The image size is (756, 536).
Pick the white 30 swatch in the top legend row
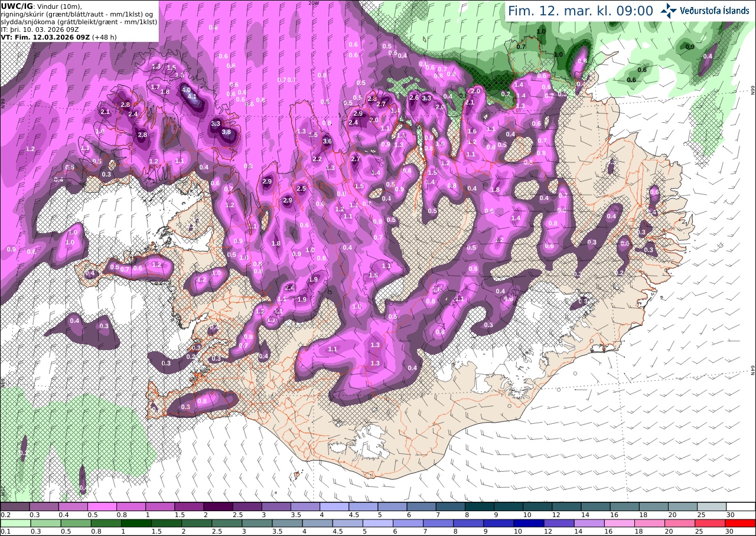coord(741,506)
